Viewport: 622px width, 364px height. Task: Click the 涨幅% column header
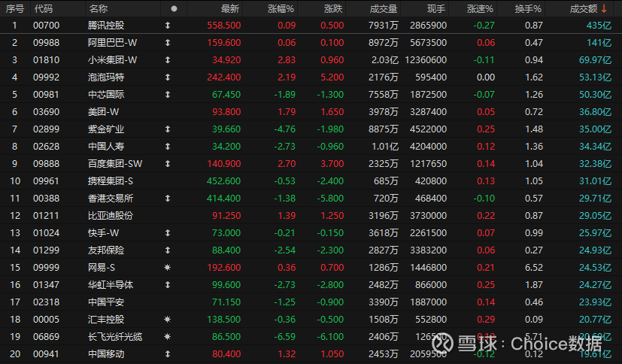tap(281, 9)
